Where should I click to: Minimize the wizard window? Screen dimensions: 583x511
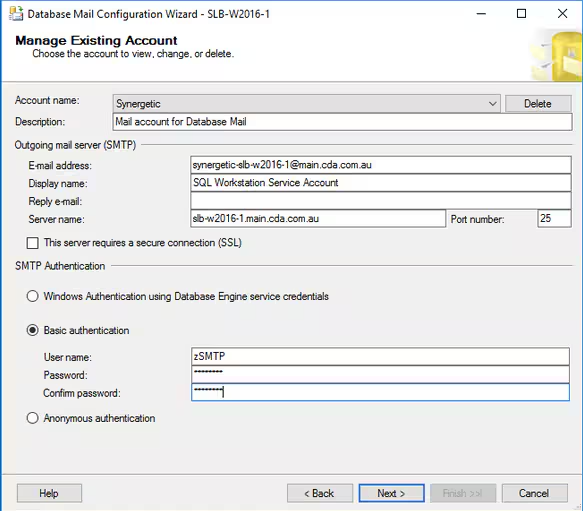(x=481, y=14)
